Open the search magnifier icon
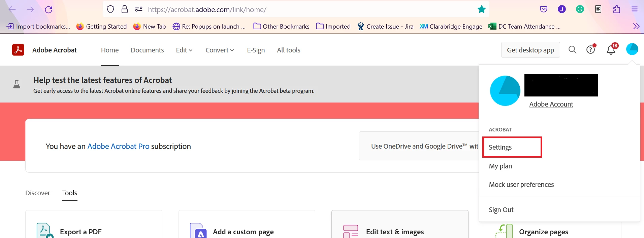The height and width of the screenshot is (238, 644). tap(572, 50)
